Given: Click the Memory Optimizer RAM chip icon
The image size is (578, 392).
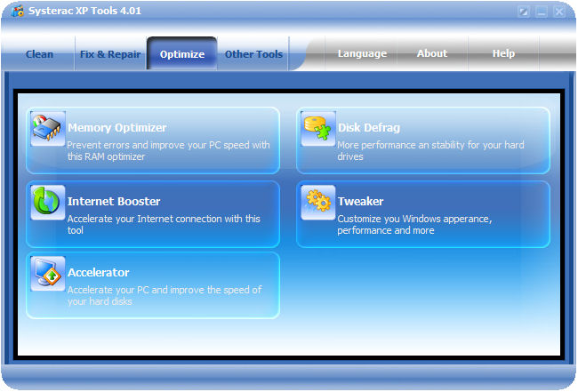Looking at the screenshot, I should 48,129.
